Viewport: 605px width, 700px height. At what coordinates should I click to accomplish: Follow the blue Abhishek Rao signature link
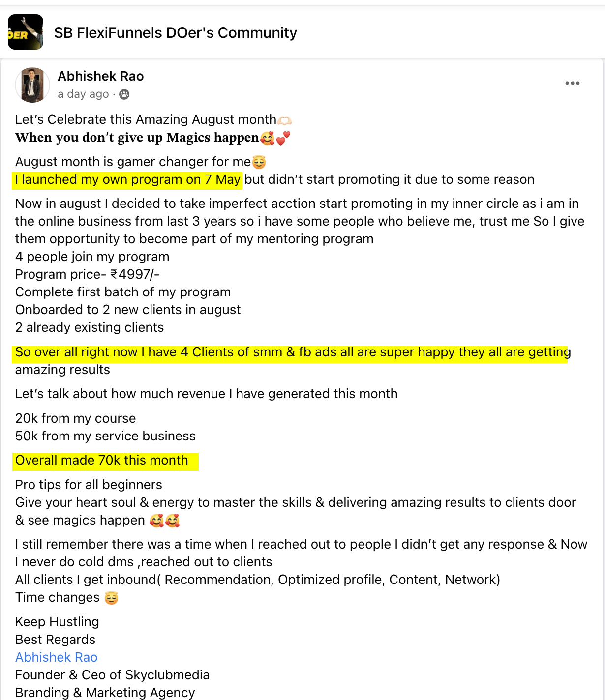point(57,657)
